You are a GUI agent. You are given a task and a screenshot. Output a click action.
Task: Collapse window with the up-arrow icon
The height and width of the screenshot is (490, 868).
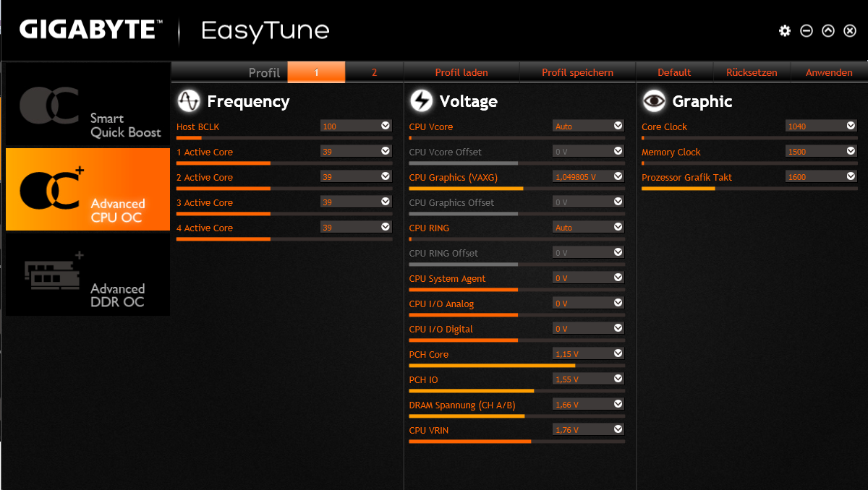point(828,31)
